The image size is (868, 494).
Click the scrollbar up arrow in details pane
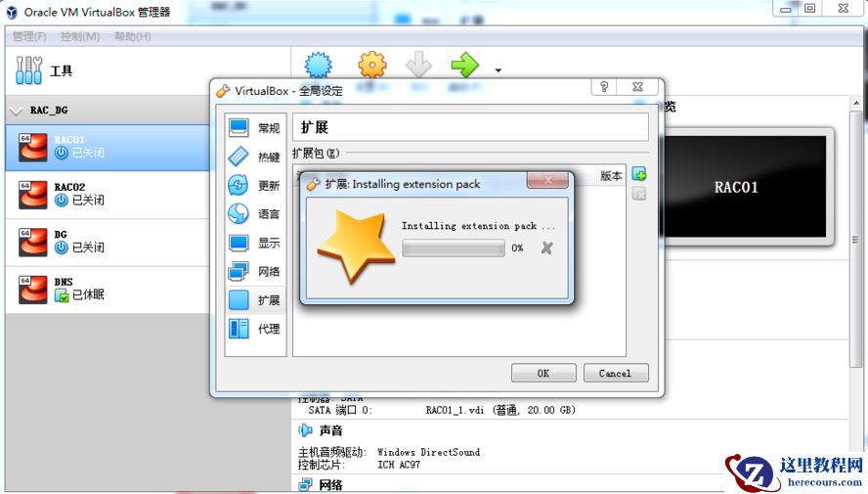(x=856, y=103)
